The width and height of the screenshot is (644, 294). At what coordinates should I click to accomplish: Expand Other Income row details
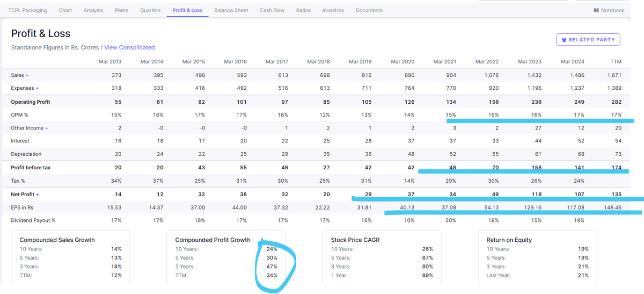point(47,128)
